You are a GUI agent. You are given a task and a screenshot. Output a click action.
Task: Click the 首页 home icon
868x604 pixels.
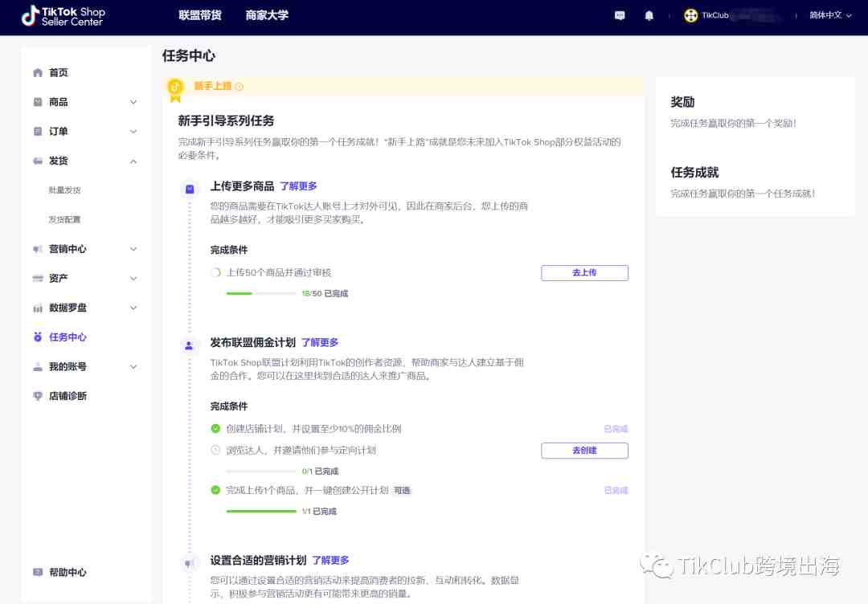[x=38, y=72]
